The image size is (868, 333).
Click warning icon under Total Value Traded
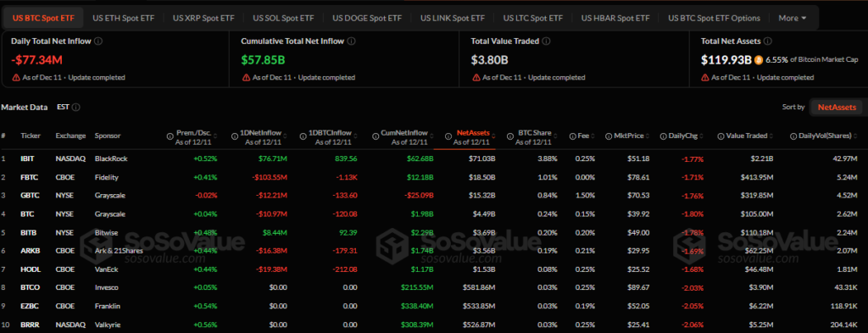[476, 77]
